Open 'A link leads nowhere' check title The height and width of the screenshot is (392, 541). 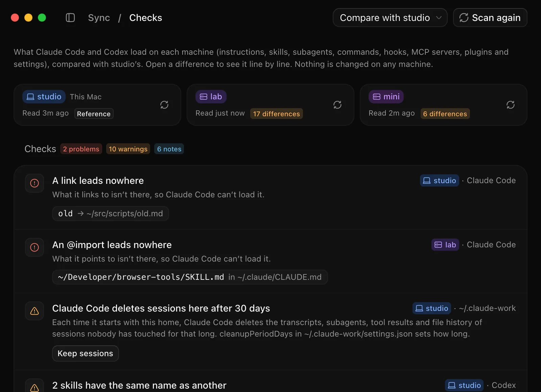(x=98, y=180)
